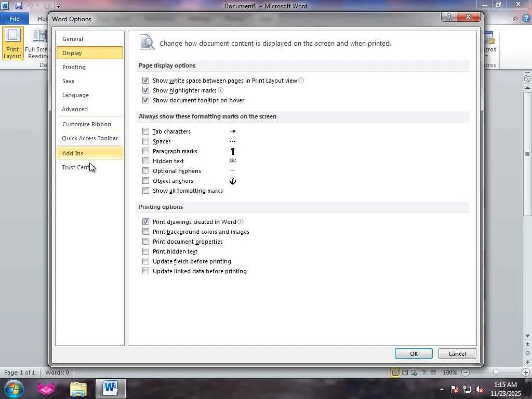532x399 pixels.
Task: Open the Windows Start menu orb
Action: click(x=14, y=389)
